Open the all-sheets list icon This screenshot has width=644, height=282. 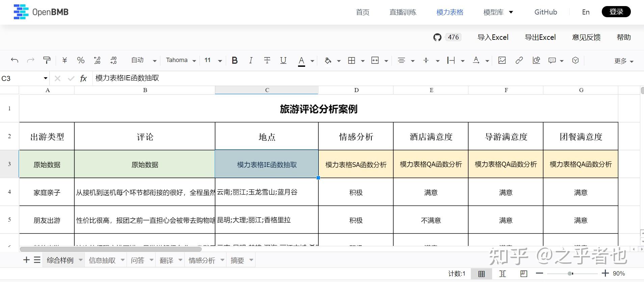tap(37, 260)
